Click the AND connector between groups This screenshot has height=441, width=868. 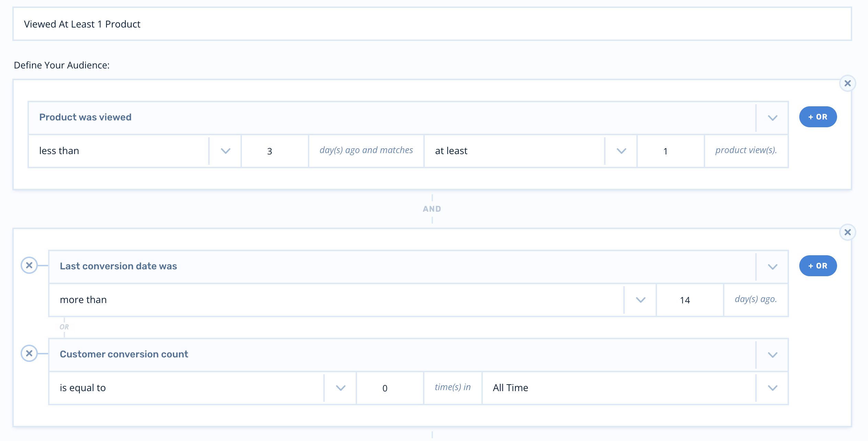tap(432, 209)
